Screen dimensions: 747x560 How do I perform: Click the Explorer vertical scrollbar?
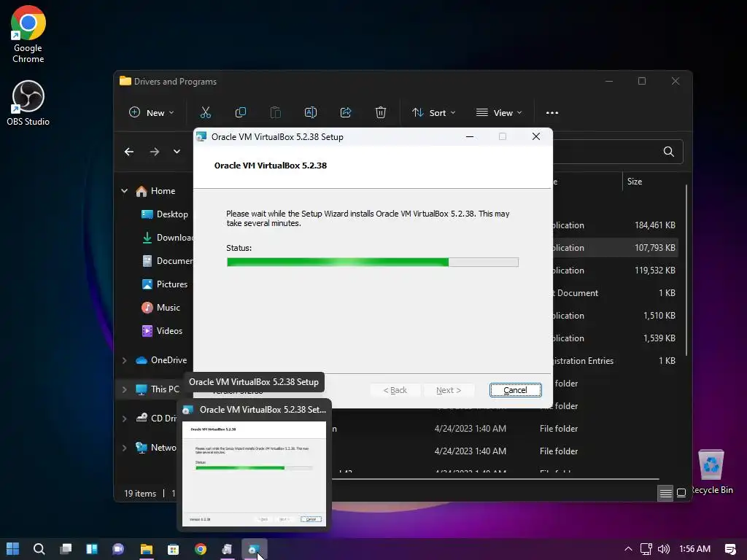[x=686, y=270]
